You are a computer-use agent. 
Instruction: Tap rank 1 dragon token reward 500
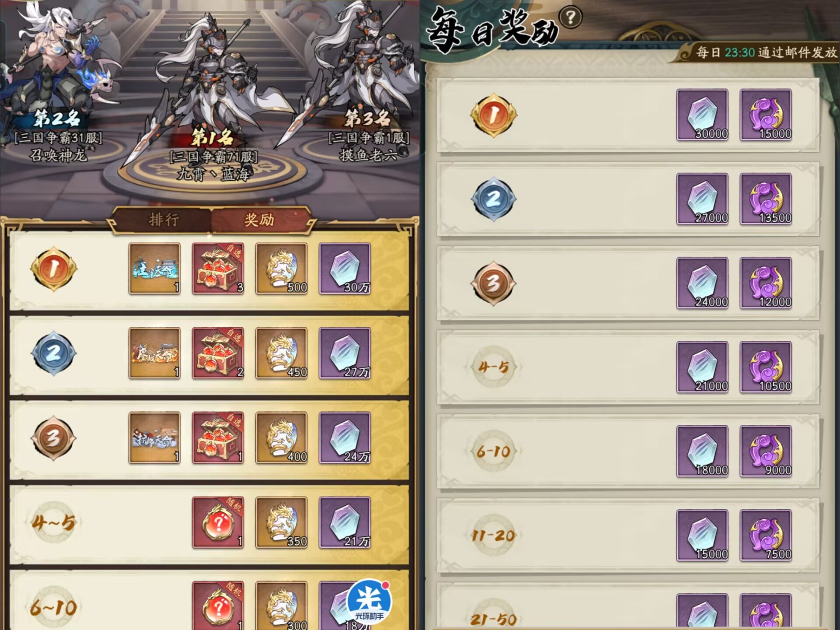pos(281,269)
